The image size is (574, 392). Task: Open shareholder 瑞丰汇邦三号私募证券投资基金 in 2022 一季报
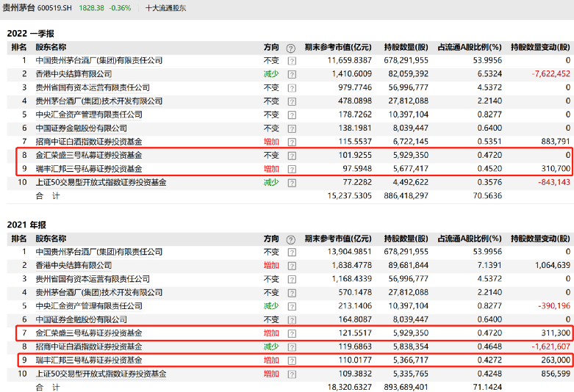tap(89, 169)
